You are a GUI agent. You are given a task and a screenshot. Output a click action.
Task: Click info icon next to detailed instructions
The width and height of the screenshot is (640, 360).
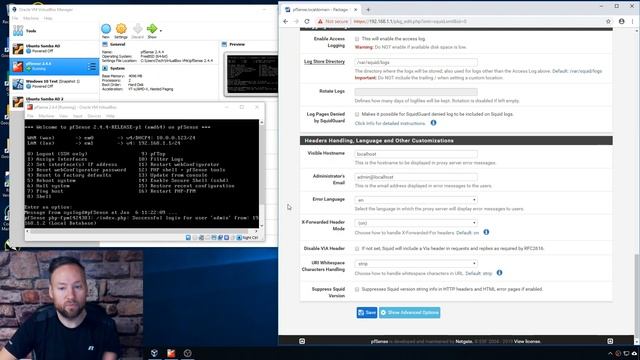coord(433,122)
